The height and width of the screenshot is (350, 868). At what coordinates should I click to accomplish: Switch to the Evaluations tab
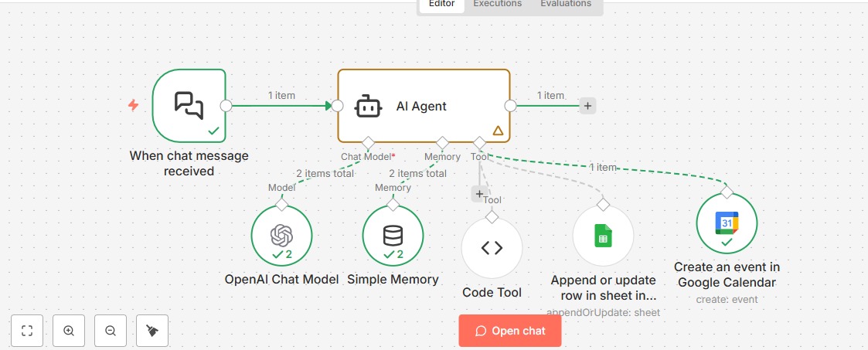click(x=566, y=5)
